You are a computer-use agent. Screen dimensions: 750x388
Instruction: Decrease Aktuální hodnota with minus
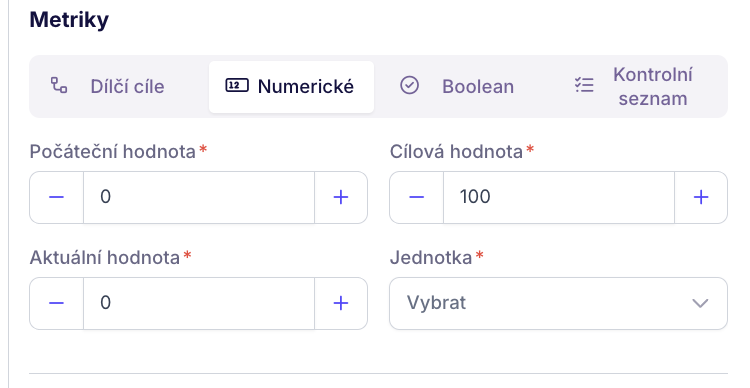tap(56, 303)
